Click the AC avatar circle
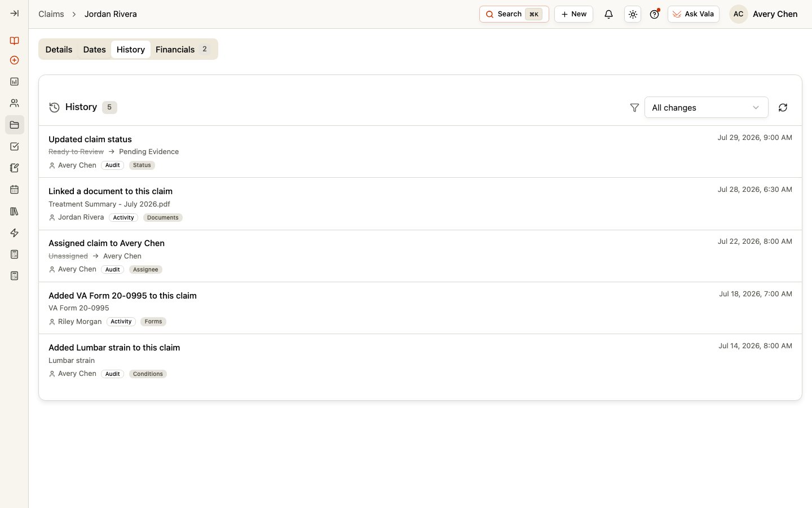 coord(738,14)
